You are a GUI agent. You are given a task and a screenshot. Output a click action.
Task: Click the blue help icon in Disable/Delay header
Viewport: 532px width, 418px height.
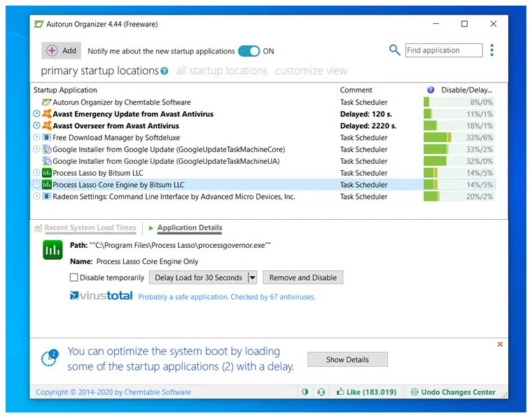(430, 90)
